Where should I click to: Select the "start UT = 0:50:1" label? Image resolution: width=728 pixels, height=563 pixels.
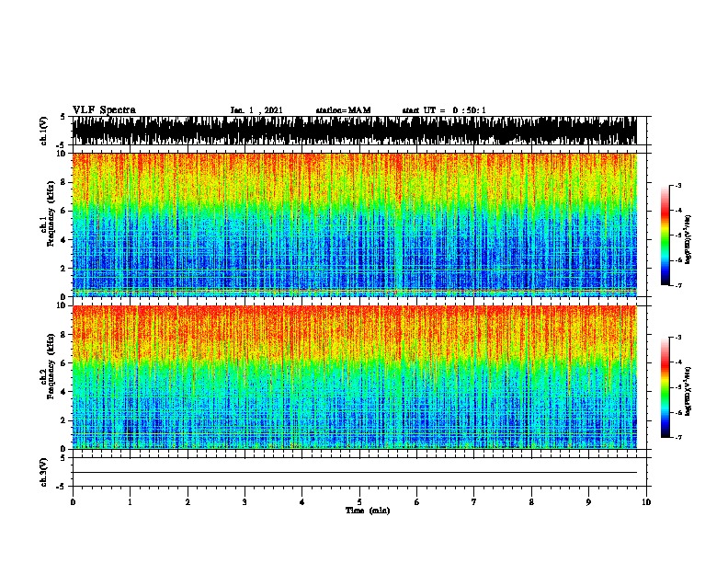[x=444, y=110]
